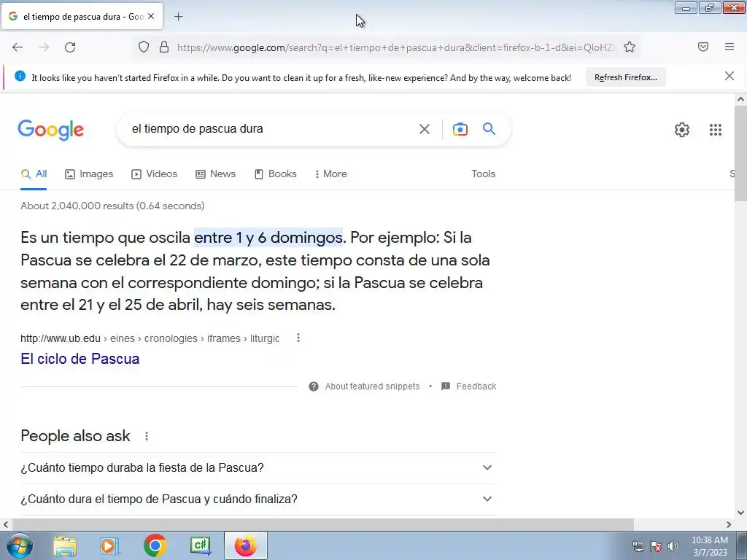
Task: Click the horizontal scrollbar left arrow
Action: click(6, 525)
